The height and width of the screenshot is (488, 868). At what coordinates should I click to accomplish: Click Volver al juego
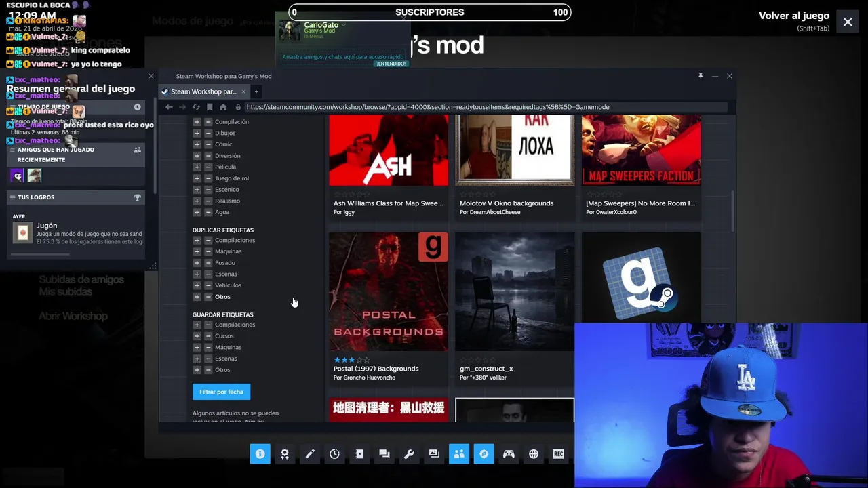point(794,16)
